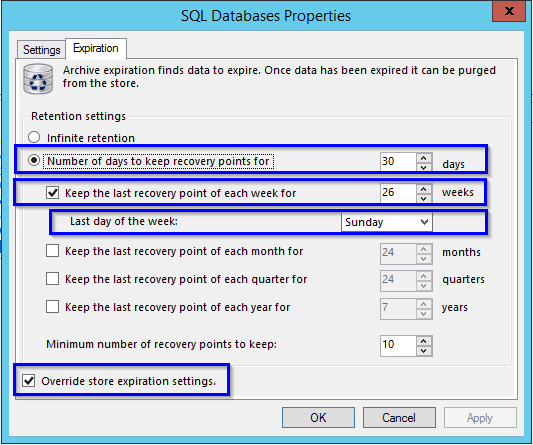Viewport: 533px width, 445px height.
Task: Click the 'Retention settings' group label
Action: click(78, 116)
